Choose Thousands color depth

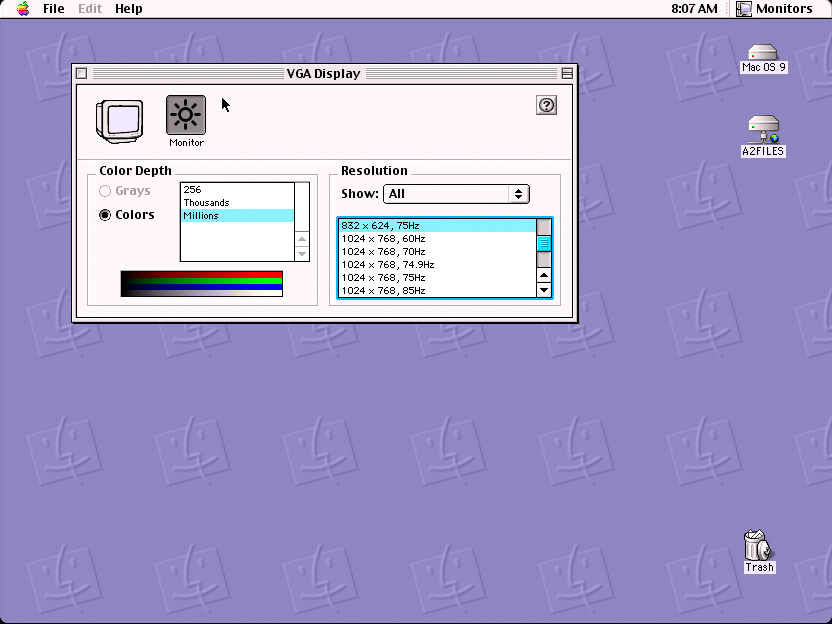coord(237,203)
